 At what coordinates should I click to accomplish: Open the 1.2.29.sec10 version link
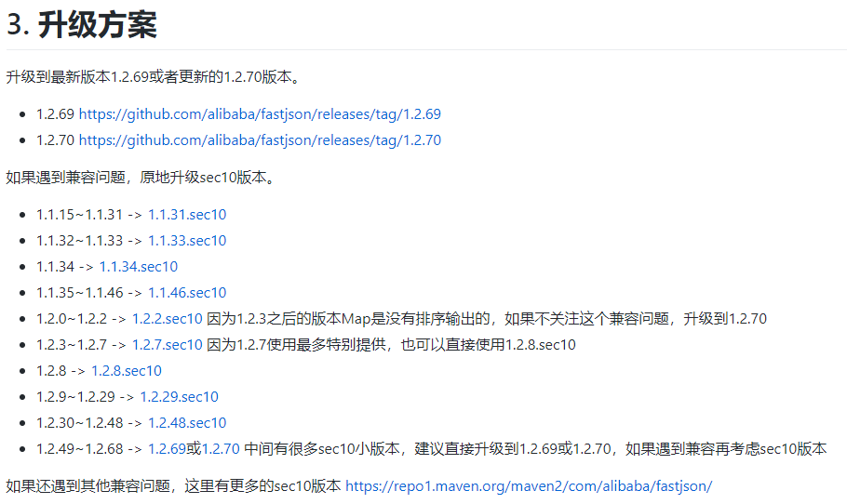pos(179,397)
